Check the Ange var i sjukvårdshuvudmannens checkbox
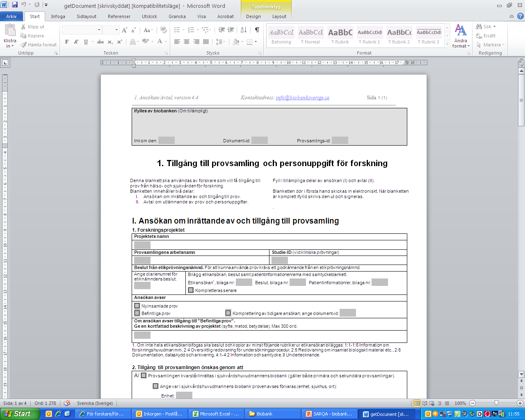The image size is (525, 420). (155, 386)
